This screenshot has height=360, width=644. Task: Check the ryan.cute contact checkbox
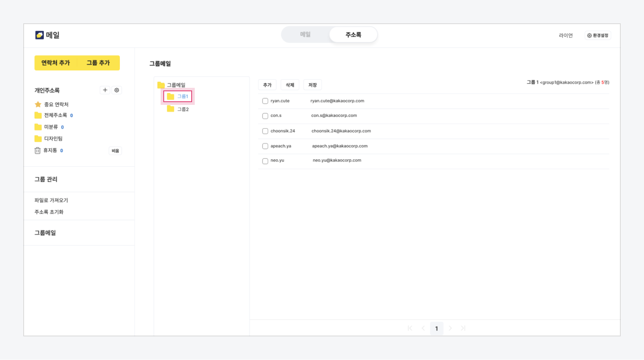pyautogui.click(x=265, y=101)
